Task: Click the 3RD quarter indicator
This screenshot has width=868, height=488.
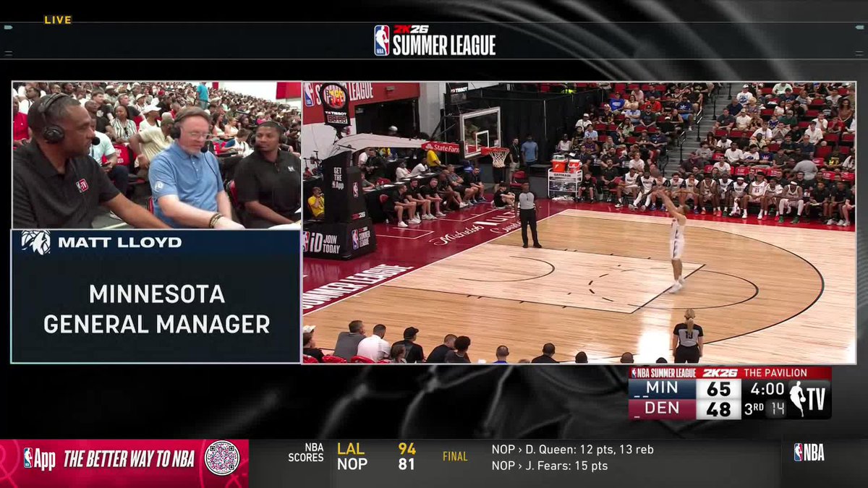Action: (754, 408)
